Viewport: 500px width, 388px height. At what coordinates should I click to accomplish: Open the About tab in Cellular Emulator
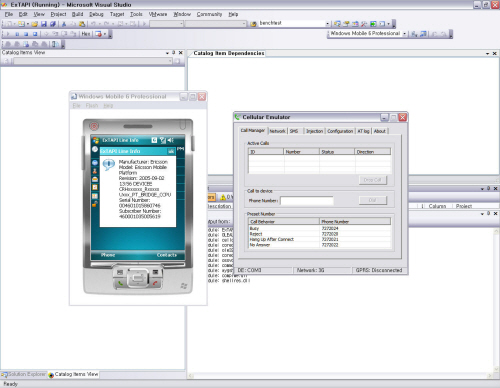380,131
